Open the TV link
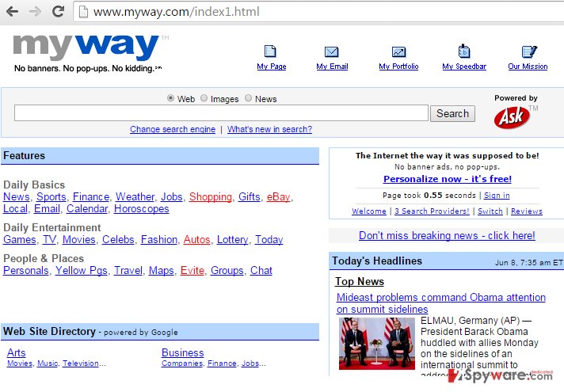Viewport: 564px width, 392px height. pyautogui.click(x=49, y=240)
